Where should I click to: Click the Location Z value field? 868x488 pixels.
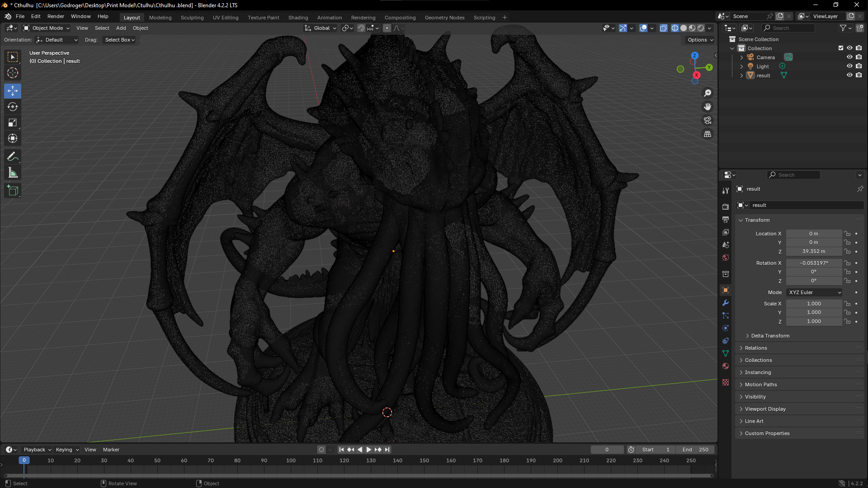(814, 251)
